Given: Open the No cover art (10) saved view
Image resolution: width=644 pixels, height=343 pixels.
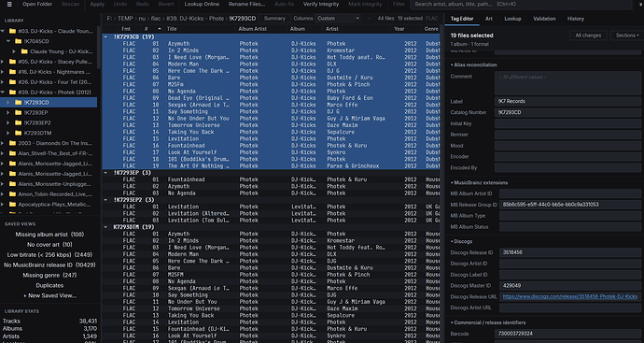Looking at the screenshot, I should pos(49,245).
